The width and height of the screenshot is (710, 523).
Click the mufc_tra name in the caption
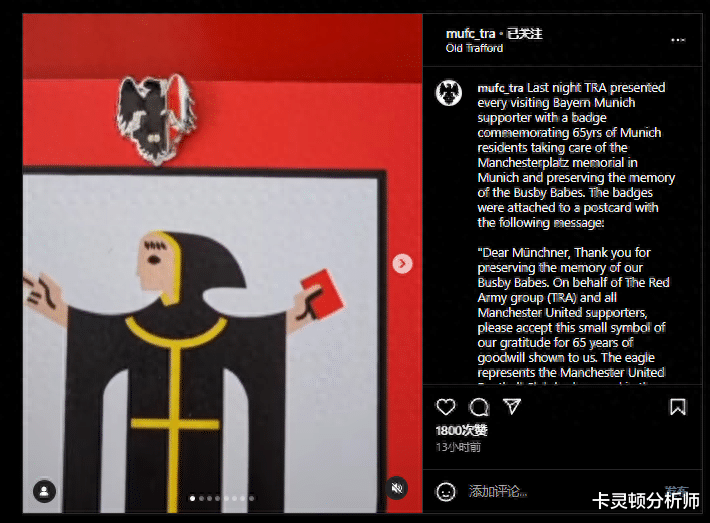point(500,88)
